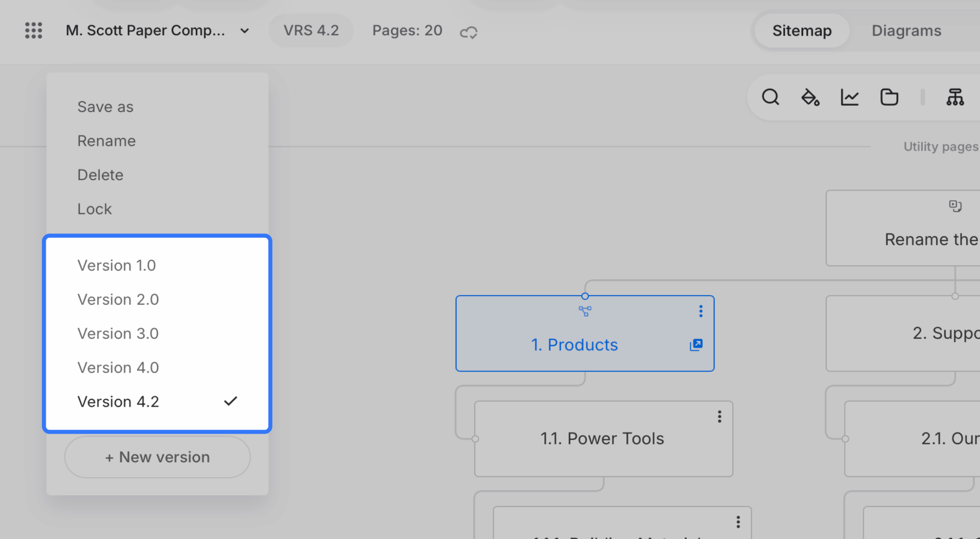Click the + New version button
Screen dimensions: 980x539
[x=157, y=457]
